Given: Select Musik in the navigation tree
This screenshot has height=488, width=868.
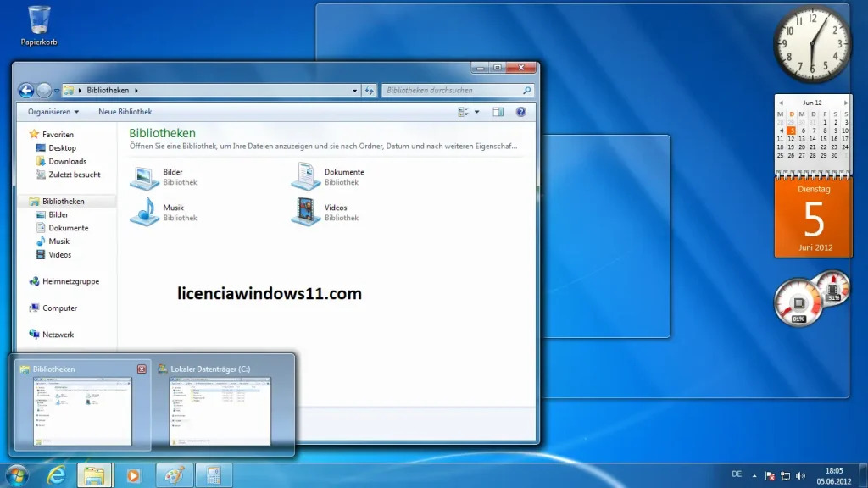Looking at the screenshot, I should coord(58,241).
